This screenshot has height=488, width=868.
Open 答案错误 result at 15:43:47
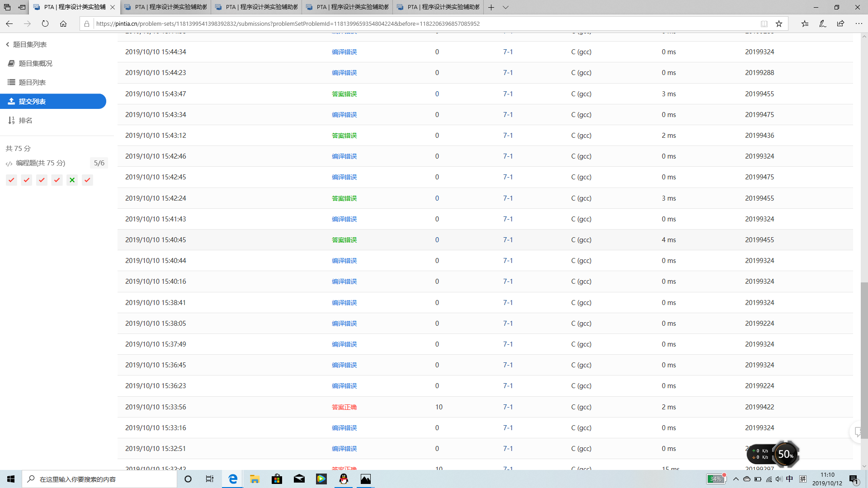click(344, 94)
